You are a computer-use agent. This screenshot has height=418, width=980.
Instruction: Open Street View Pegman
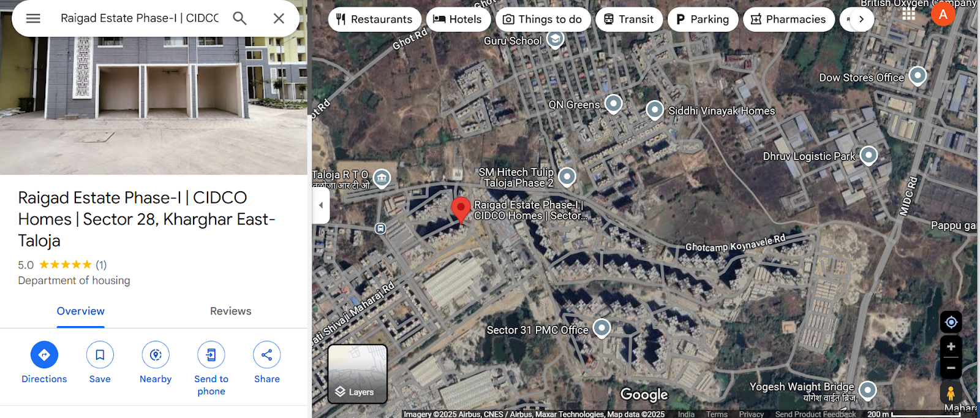951,393
